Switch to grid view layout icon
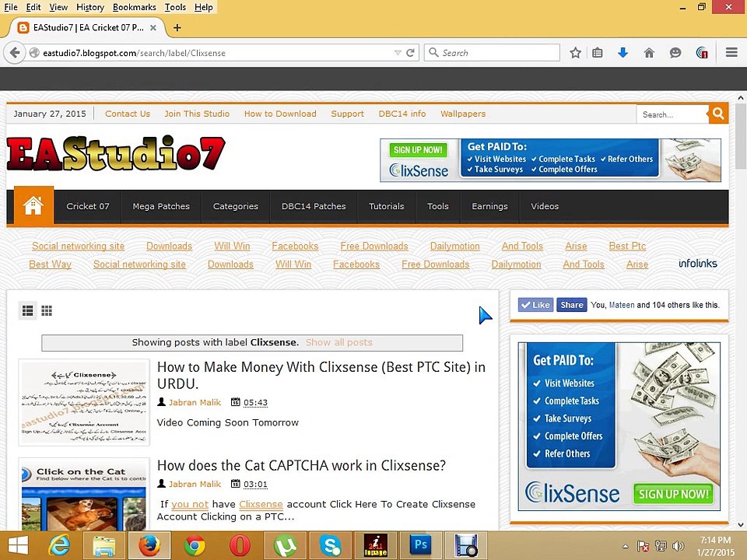The width and height of the screenshot is (747, 560). 47,311
